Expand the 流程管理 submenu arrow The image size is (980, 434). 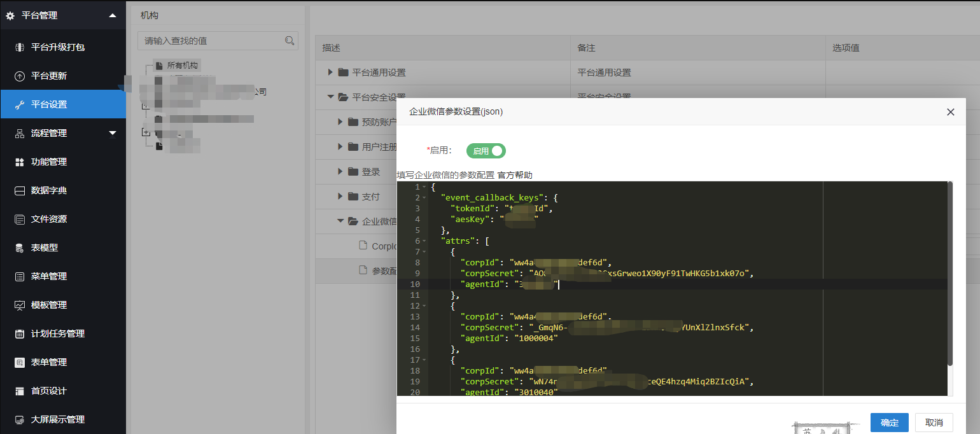[x=113, y=133]
